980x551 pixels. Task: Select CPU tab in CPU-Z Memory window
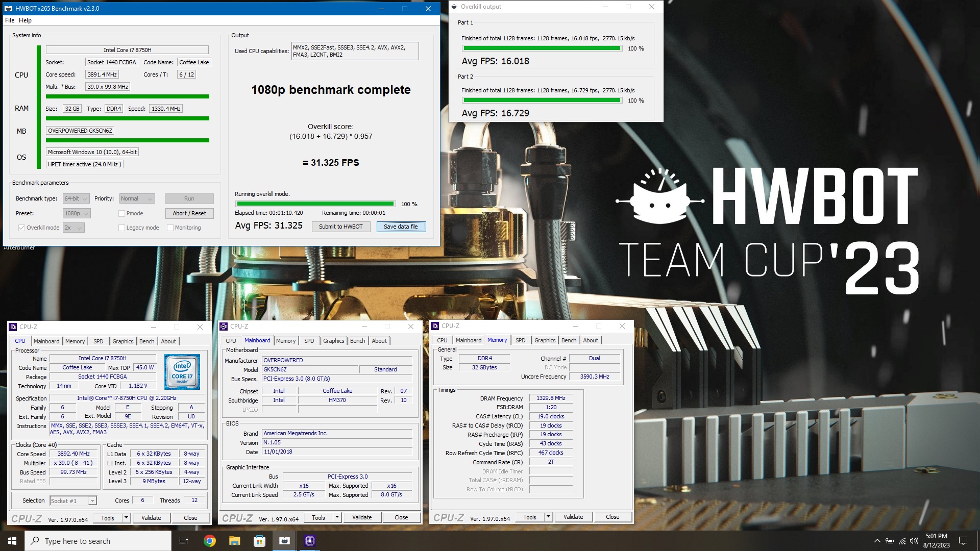[442, 340]
